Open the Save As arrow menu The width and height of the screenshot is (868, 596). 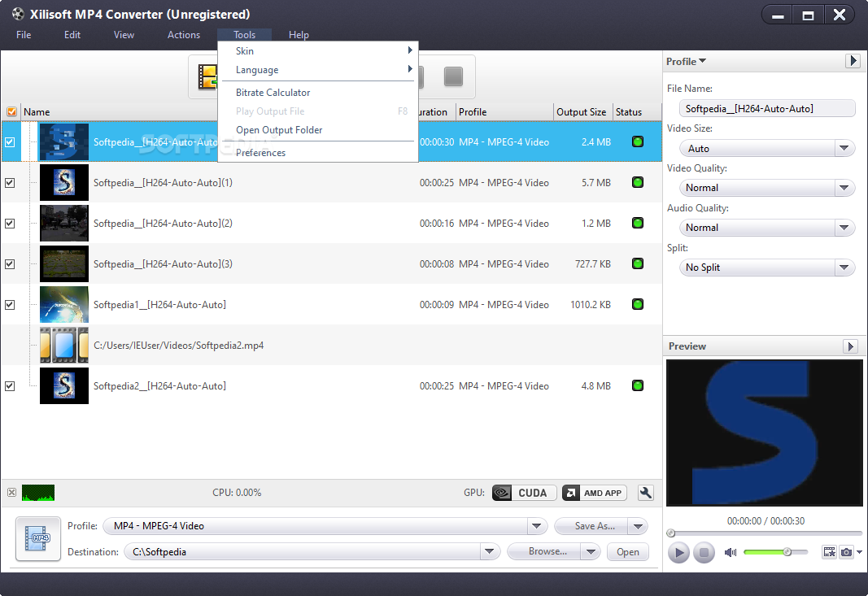638,526
